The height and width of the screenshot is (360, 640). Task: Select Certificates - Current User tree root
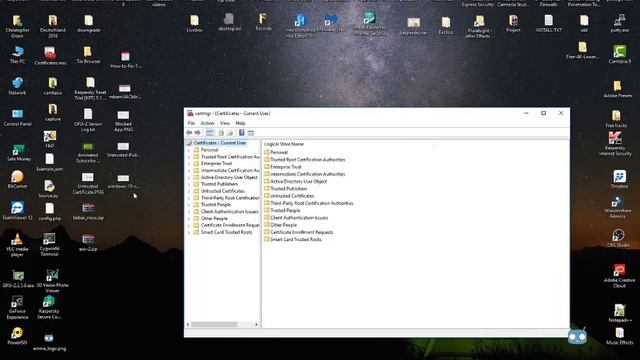click(220, 143)
